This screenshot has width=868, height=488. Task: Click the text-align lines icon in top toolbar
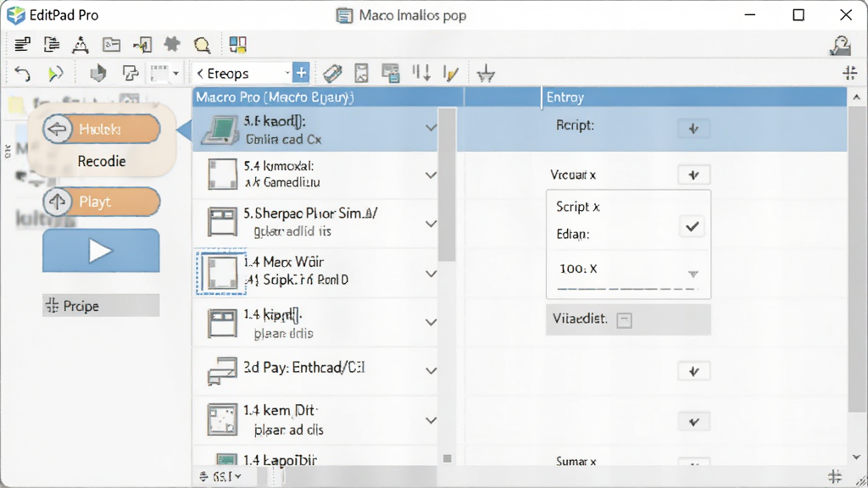(x=22, y=44)
